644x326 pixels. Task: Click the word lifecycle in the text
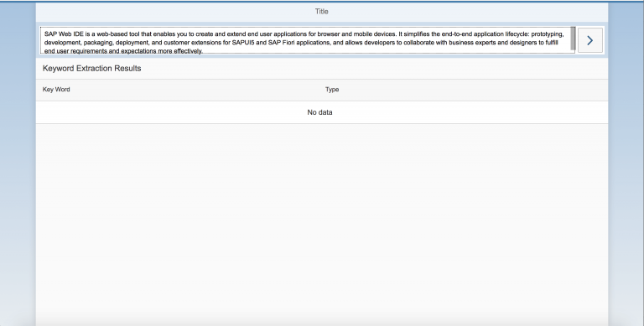point(517,34)
